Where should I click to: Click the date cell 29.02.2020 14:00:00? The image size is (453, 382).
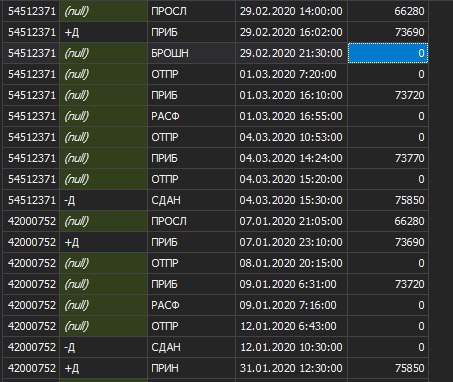(x=291, y=11)
